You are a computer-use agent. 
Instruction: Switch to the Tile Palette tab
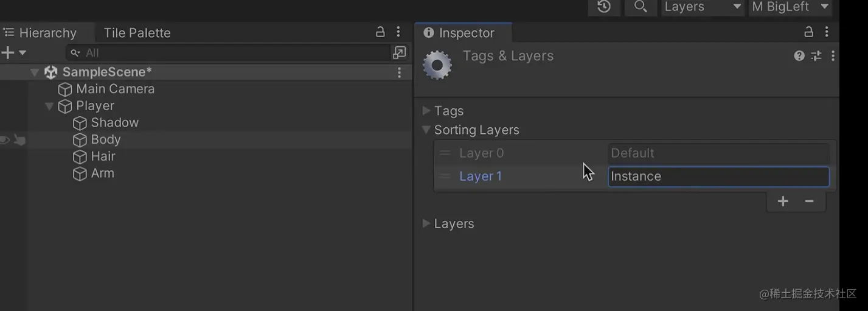(137, 33)
